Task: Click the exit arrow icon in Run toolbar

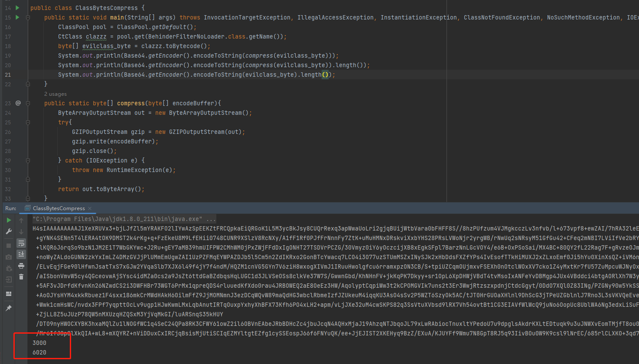Action: click(9, 280)
